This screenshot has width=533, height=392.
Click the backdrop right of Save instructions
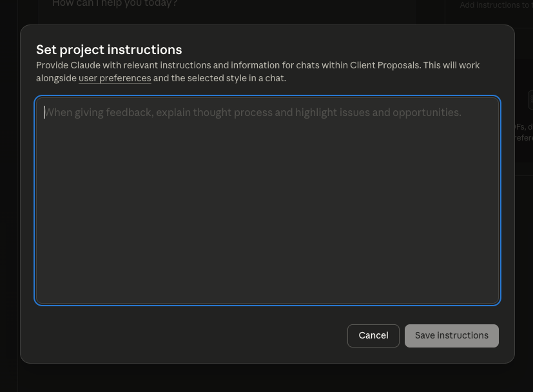[x=524, y=336]
